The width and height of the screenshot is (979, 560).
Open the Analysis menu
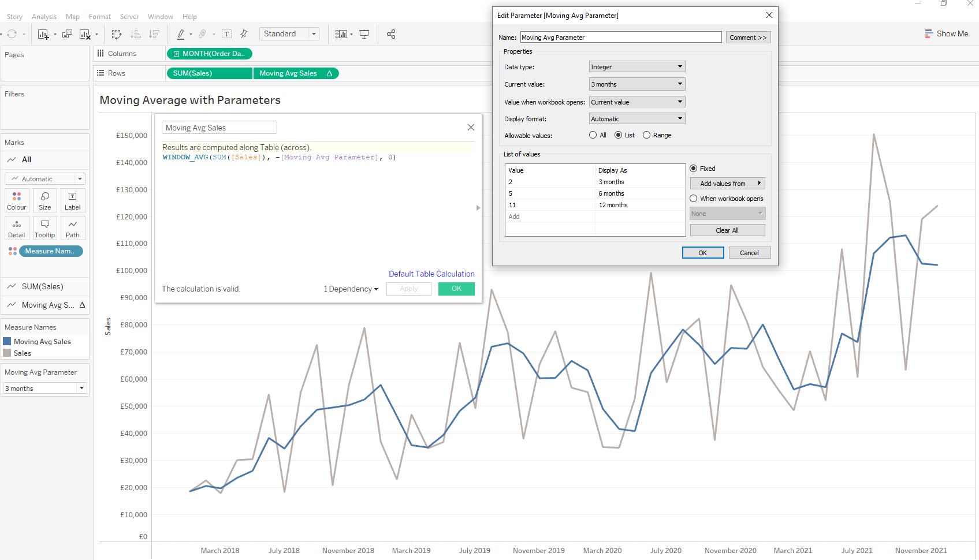44,16
